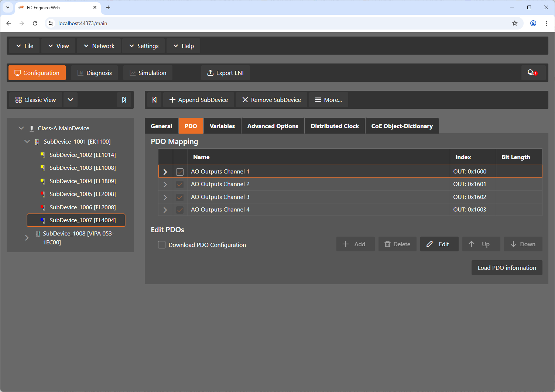Click the yellow icon of SubDevice_1003
This screenshot has height=392, width=555.
(43, 168)
